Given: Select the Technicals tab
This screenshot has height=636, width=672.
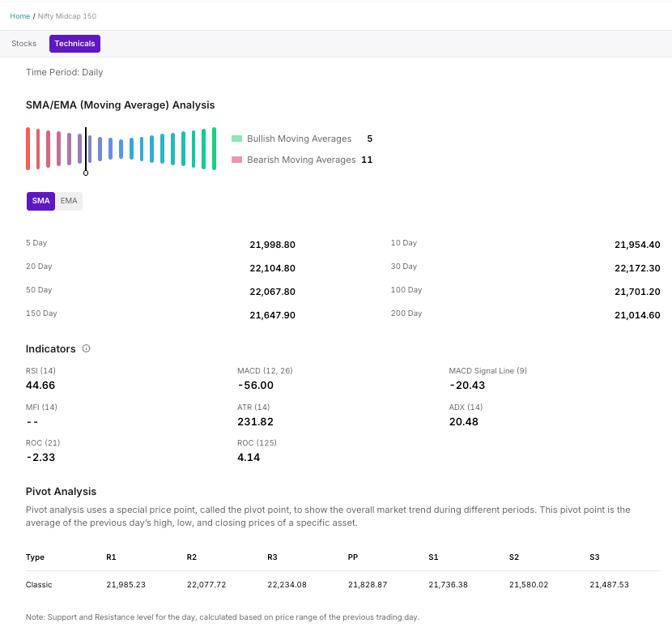Looking at the screenshot, I should [74, 44].
